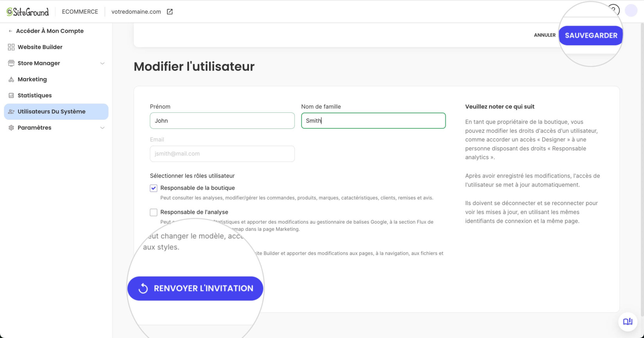Click Sélectionner les rôles utilisateur text
The image size is (644, 338).
tap(192, 176)
